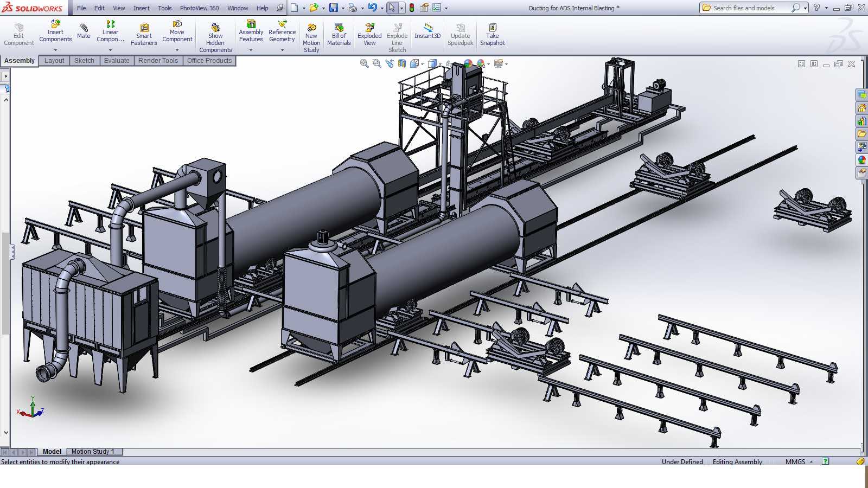Choose Linear Component Pattern tool
Screen dimensions: 868x488
tap(110, 31)
